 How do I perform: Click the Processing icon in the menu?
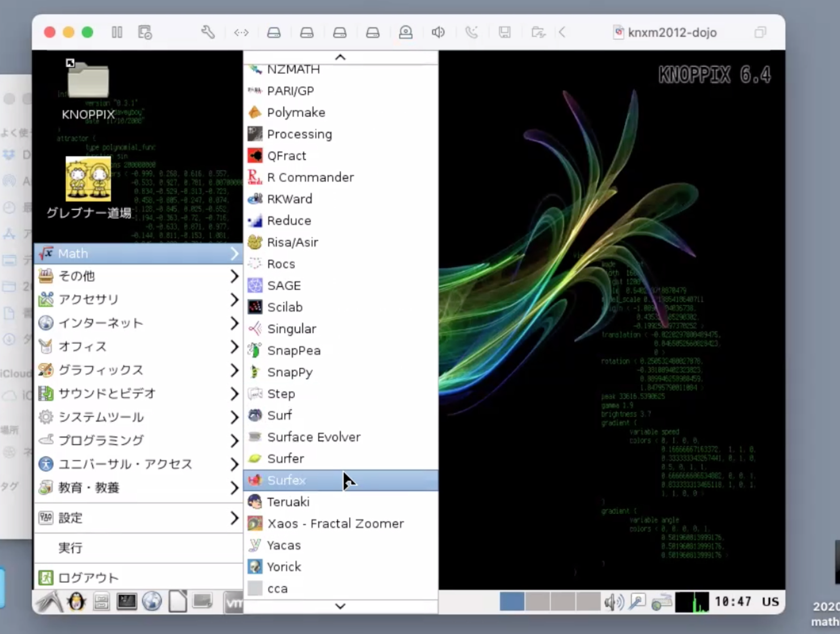tap(255, 134)
